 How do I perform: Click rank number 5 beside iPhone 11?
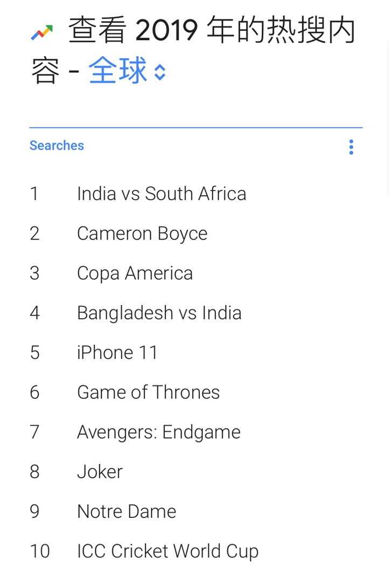[34, 353]
